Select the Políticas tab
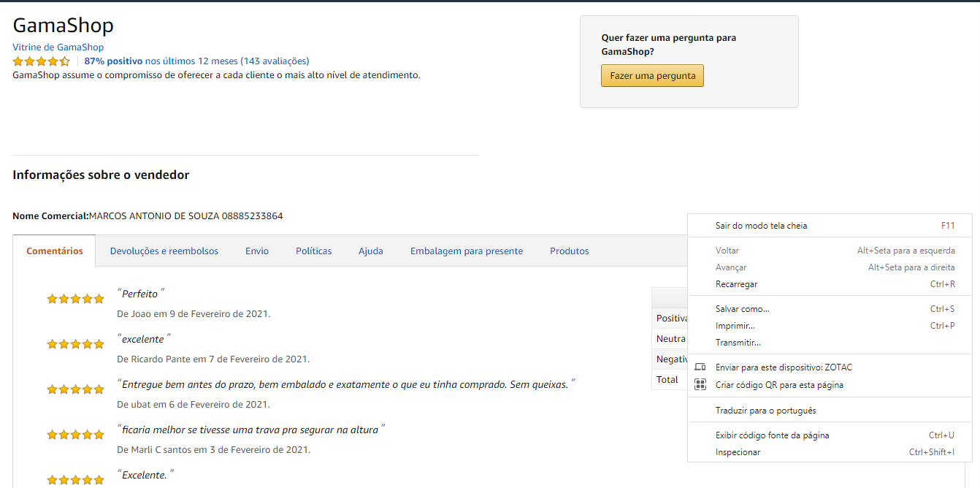This screenshot has height=488, width=980. point(313,251)
